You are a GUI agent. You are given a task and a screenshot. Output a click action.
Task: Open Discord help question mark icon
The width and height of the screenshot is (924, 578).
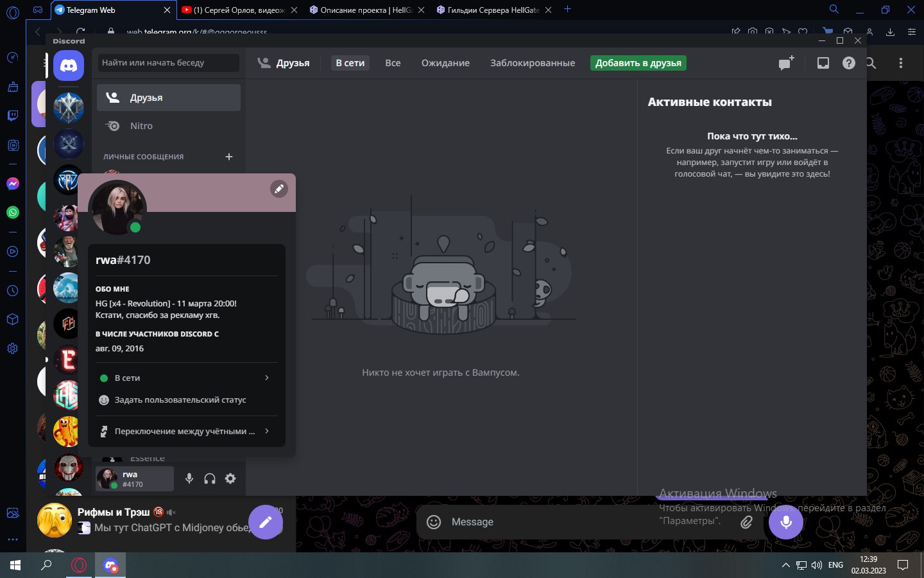click(849, 63)
